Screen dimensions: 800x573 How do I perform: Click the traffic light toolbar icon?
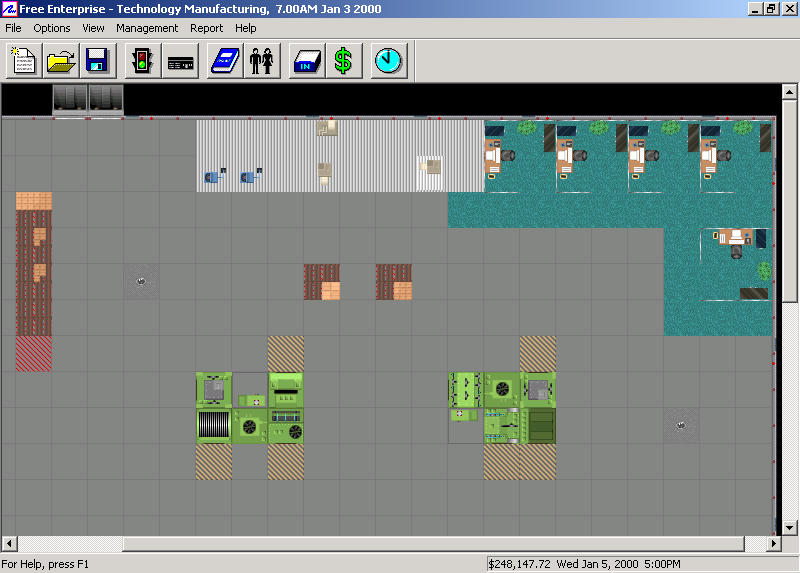click(142, 61)
